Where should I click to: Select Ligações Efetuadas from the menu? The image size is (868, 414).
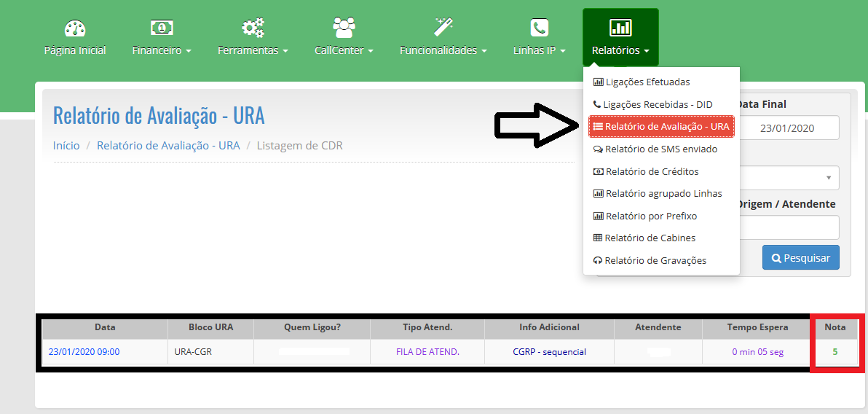click(647, 82)
